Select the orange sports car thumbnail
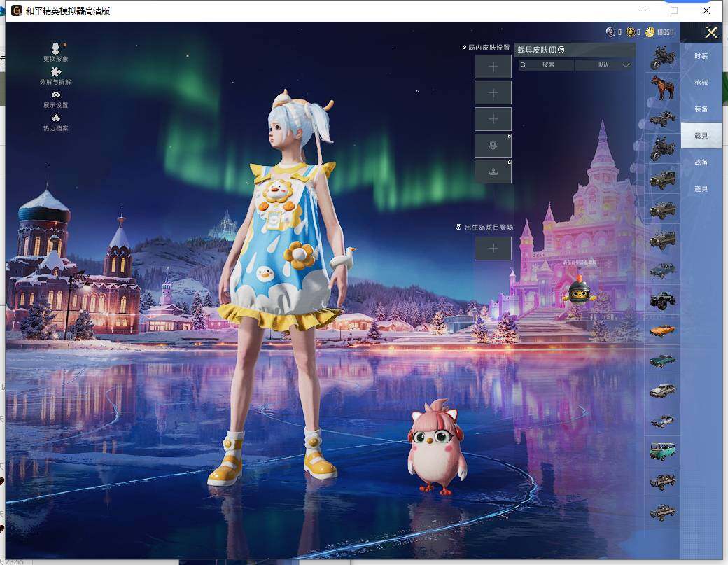728x565 pixels. point(662,330)
